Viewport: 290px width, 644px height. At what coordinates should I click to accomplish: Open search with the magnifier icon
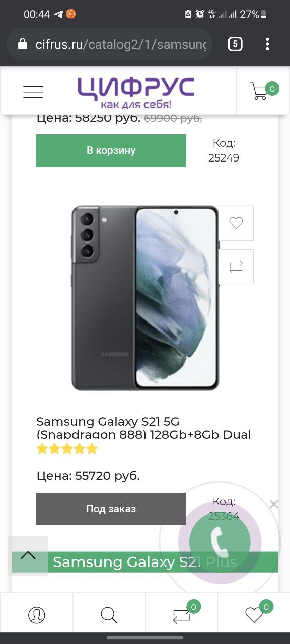[x=109, y=614]
